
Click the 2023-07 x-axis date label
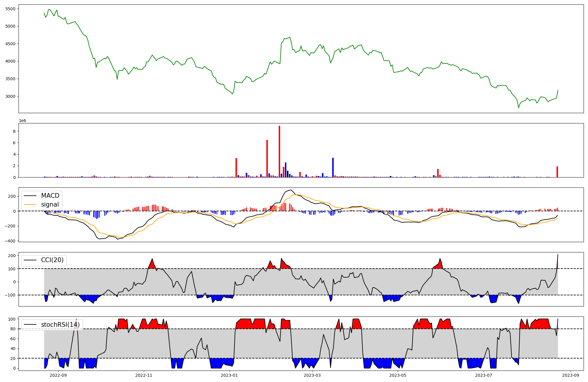click(484, 375)
